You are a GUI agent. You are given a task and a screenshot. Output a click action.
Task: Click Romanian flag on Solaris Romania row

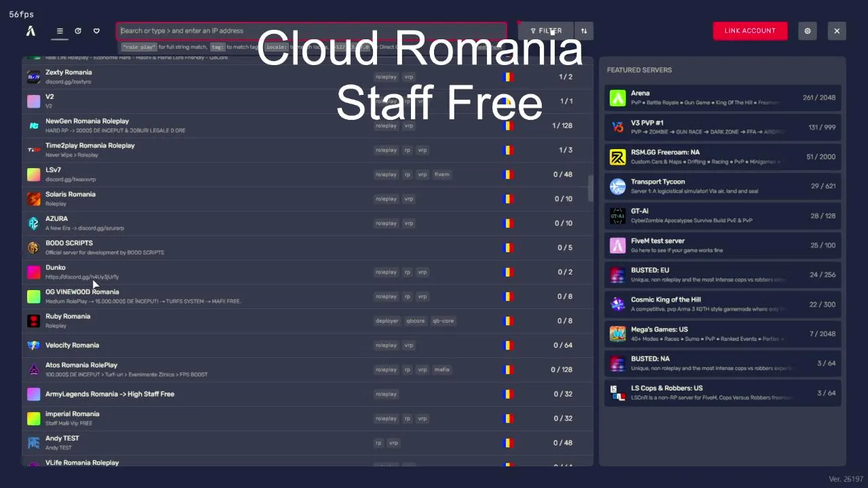click(508, 199)
